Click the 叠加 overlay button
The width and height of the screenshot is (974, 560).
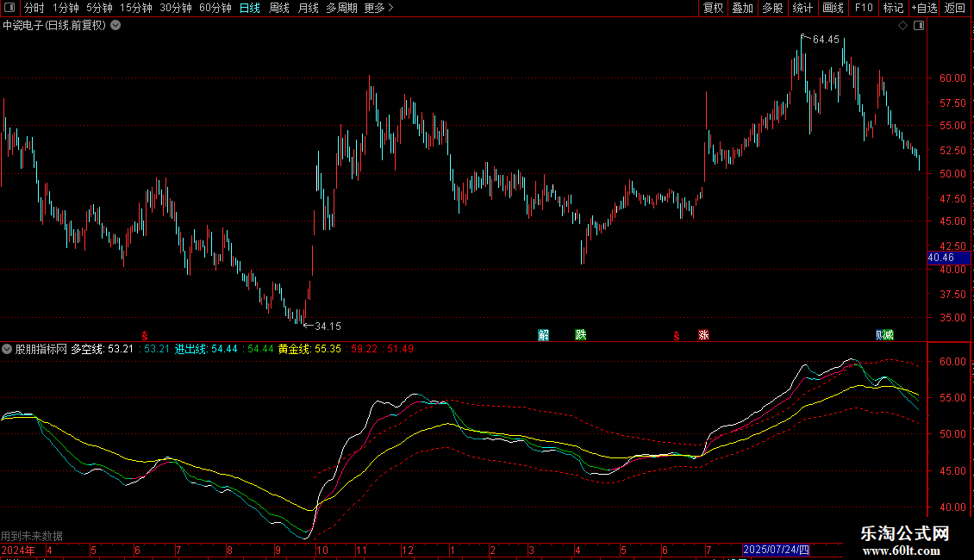coord(742,8)
